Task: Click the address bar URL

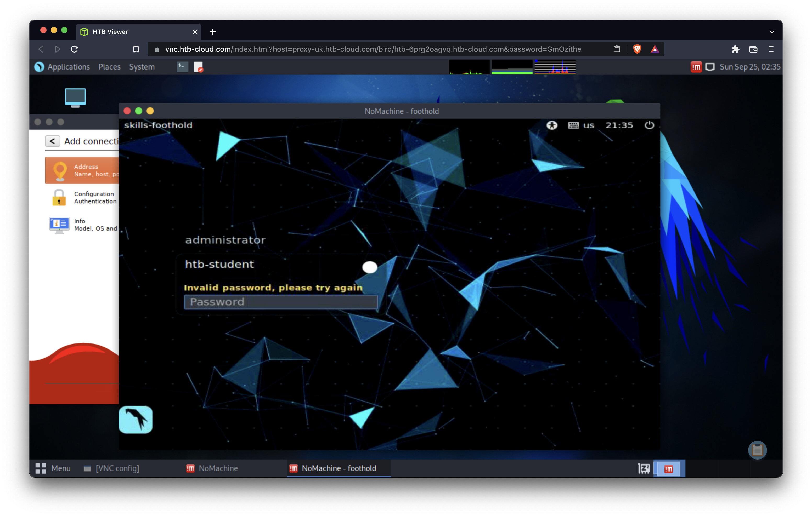Action: 373,49
